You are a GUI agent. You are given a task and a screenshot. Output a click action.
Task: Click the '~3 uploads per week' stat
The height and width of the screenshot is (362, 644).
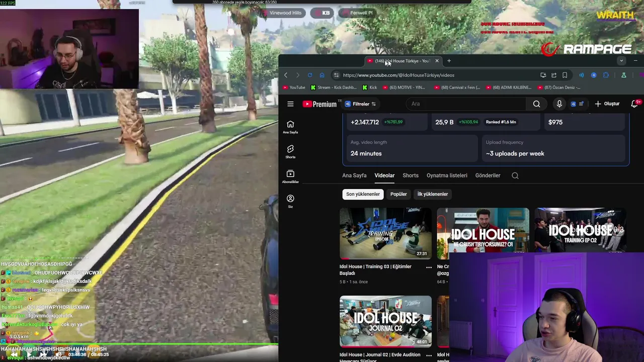515,153
